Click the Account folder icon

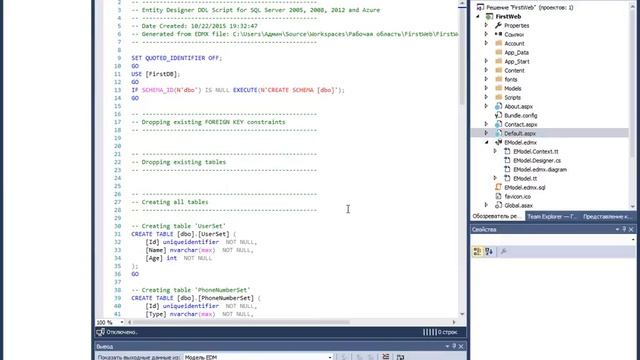point(498,43)
